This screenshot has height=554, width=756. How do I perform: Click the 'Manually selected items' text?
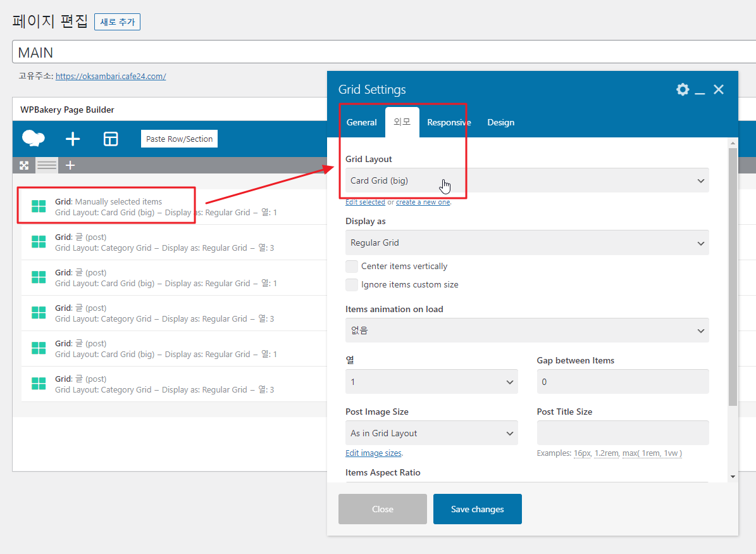(118, 202)
